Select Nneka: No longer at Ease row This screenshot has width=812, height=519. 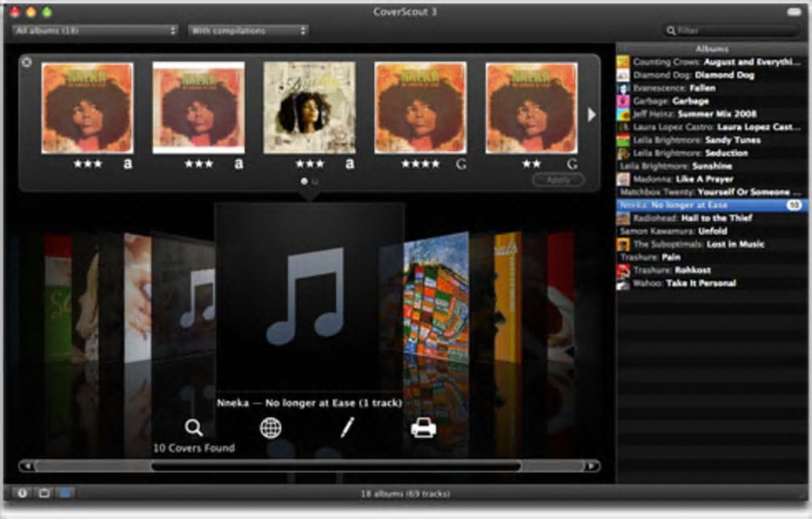pyautogui.click(x=712, y=205)
